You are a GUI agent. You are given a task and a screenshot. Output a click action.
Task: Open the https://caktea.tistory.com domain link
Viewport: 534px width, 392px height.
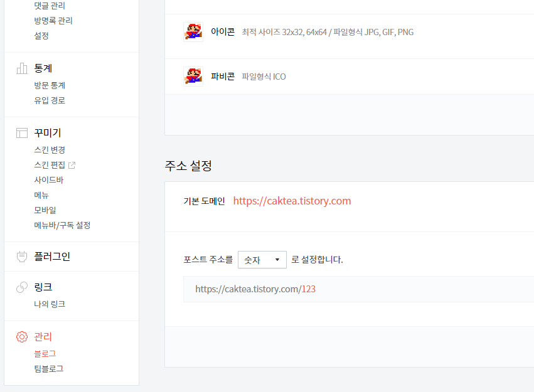pos(292,201)
